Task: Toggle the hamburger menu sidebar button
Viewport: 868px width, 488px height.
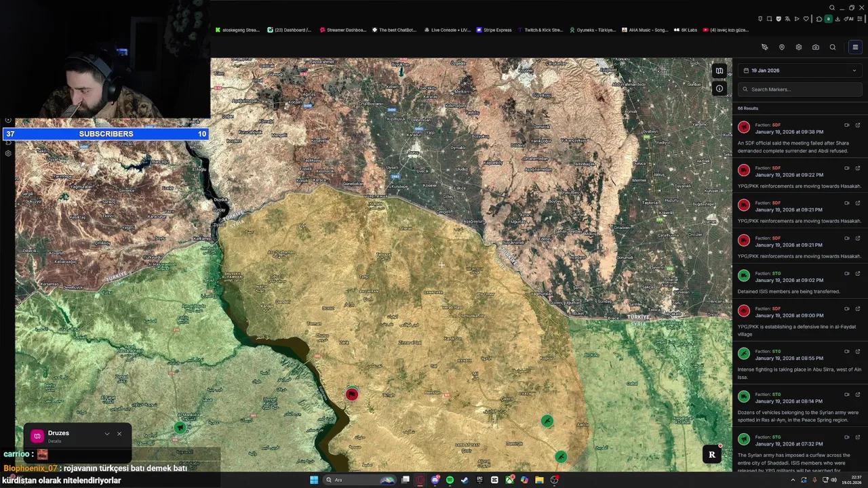Action: click(855, 47)
